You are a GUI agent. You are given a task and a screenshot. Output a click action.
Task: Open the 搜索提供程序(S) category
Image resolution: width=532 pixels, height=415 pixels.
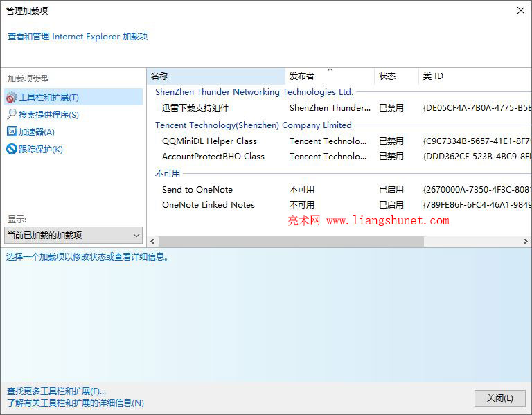[48, 115]
